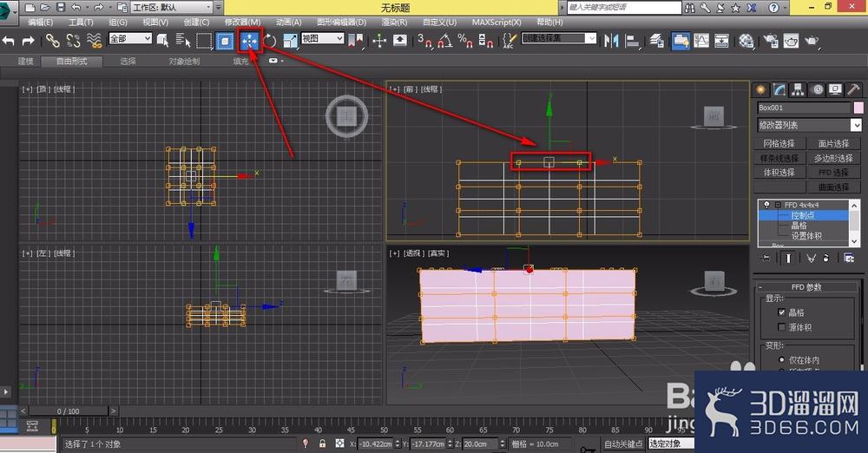Collapse the FFD 参数 rollout

click(806, 287)
